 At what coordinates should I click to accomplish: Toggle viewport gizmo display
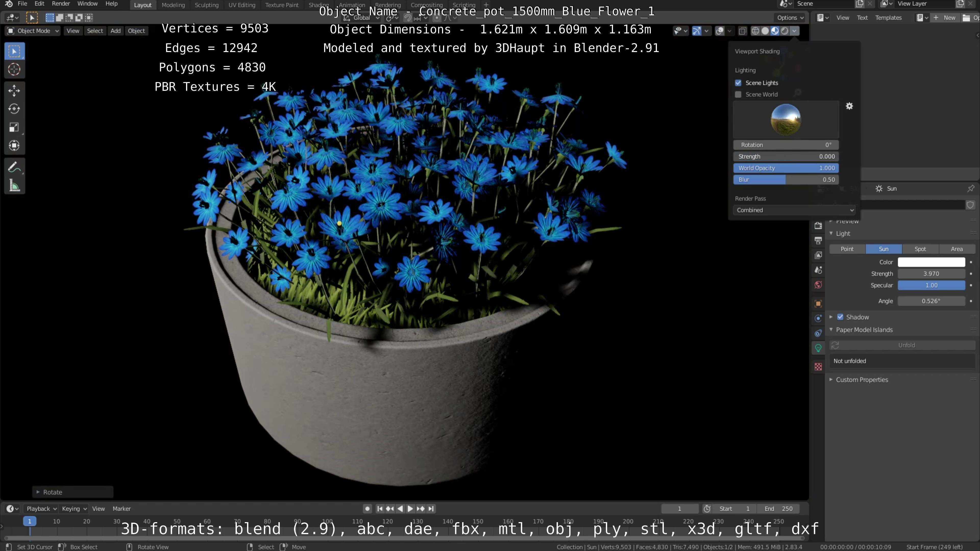[696, 31]
